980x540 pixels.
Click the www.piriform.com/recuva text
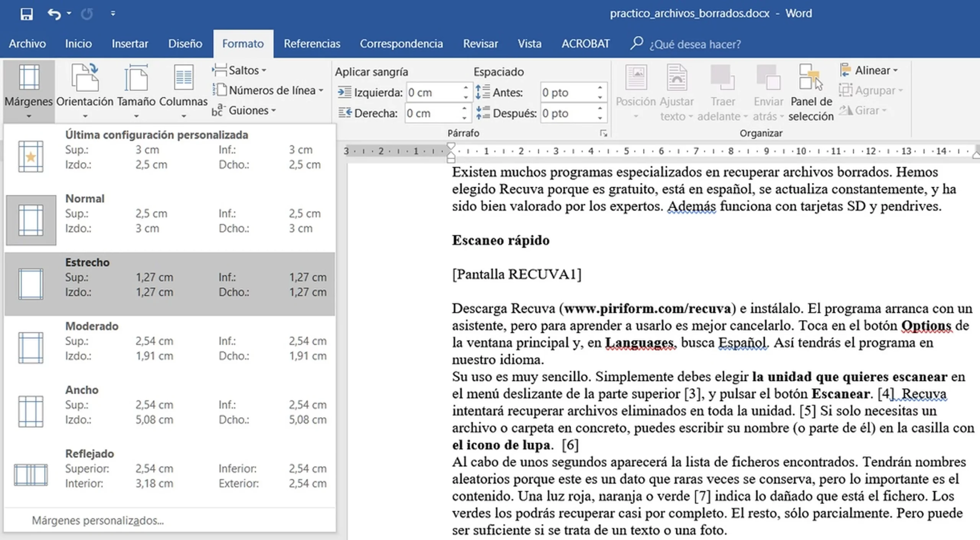tap(647, 308)
